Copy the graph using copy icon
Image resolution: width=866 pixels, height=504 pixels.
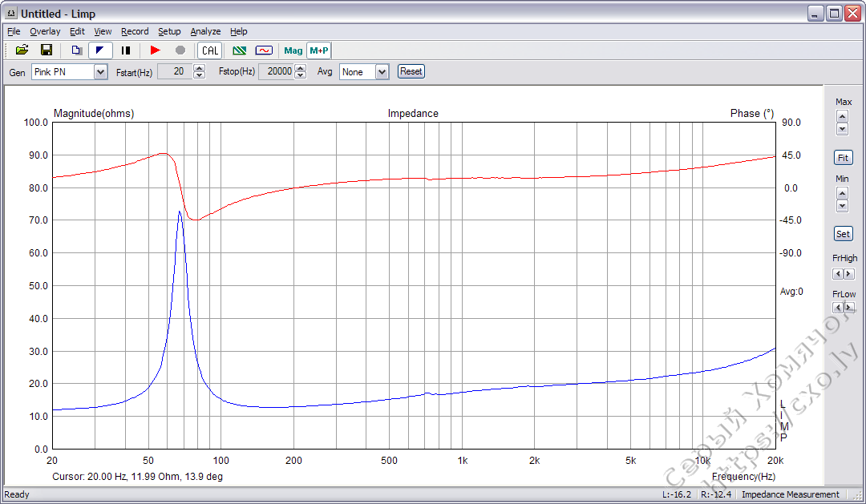tap(75, 50)
